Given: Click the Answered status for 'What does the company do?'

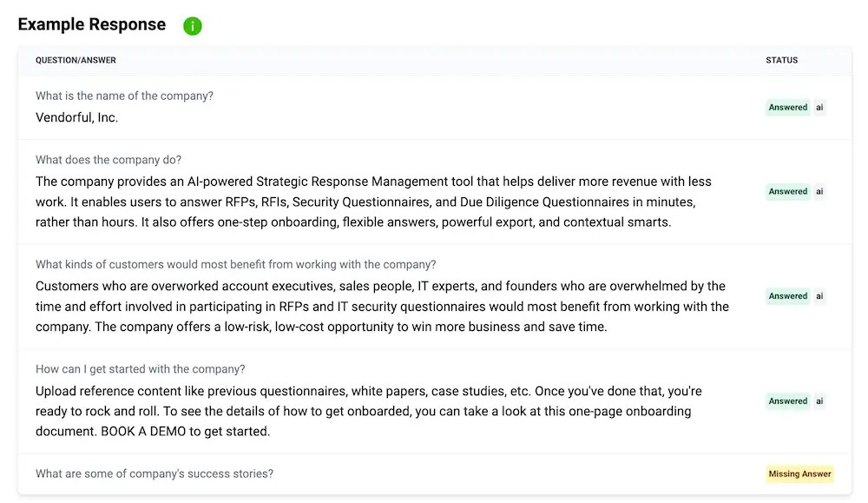Looking at the screenshot, I should pyautogui.click(x=787, y=192).
